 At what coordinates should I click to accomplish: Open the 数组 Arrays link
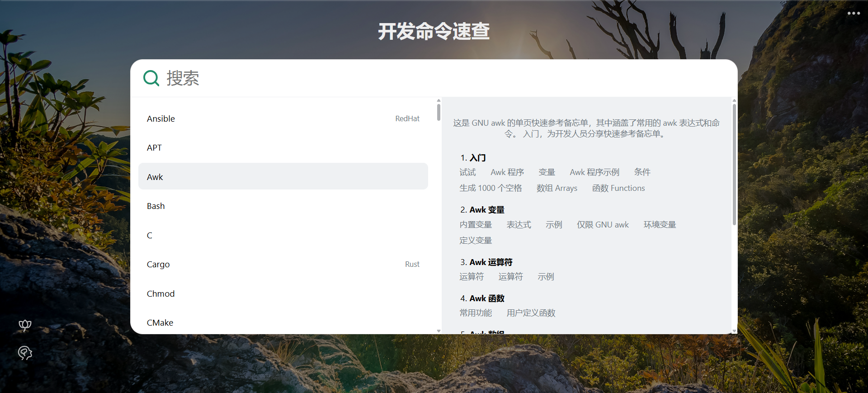point(557,188)
